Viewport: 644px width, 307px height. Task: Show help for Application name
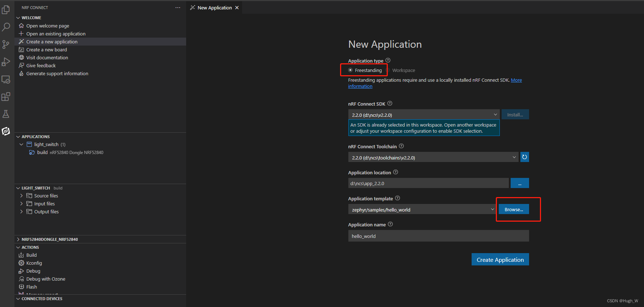click(390, 224)
